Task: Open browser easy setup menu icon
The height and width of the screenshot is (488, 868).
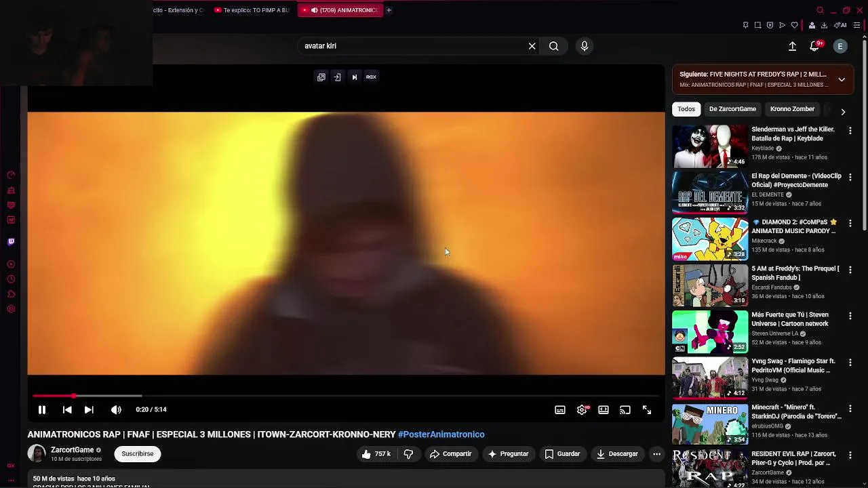Action: click(x=856, y=25)
